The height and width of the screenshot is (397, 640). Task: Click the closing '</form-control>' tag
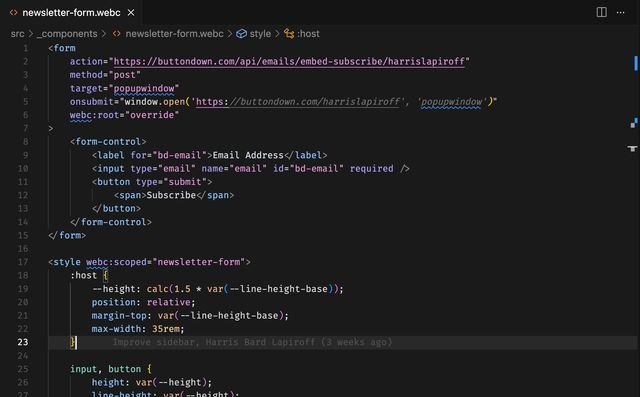(111, 222)
